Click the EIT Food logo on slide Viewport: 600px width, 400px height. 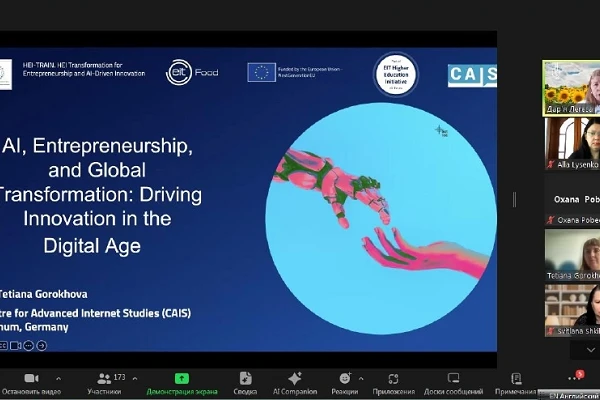click(x=192, y=72)
